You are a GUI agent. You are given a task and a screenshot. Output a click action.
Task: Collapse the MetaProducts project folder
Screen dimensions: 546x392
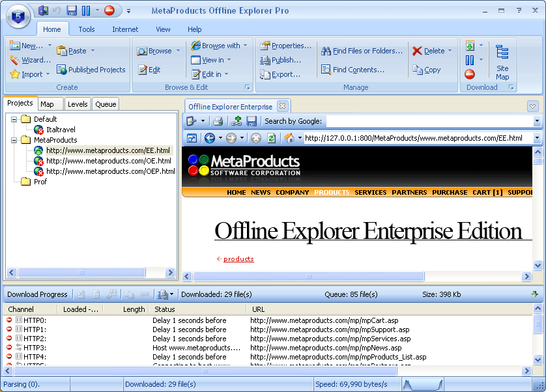pyautogui.click(x=14, y=139)
